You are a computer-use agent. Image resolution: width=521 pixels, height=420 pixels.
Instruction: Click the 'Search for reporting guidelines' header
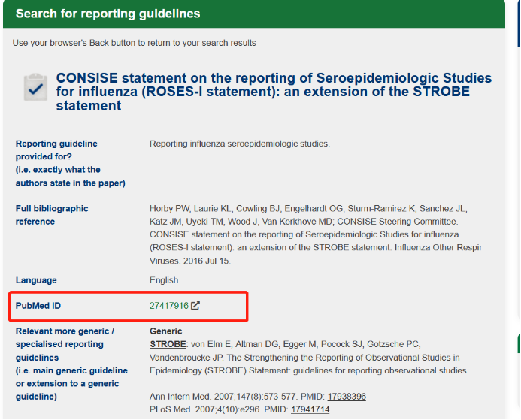click(x=108, y=14)
